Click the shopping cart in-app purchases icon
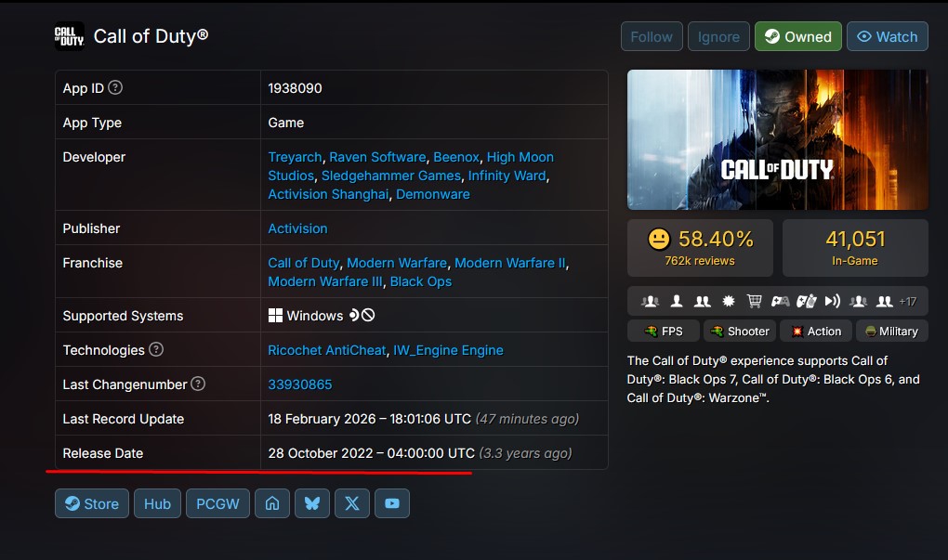The image size is (948, 560). pos(754,301)
